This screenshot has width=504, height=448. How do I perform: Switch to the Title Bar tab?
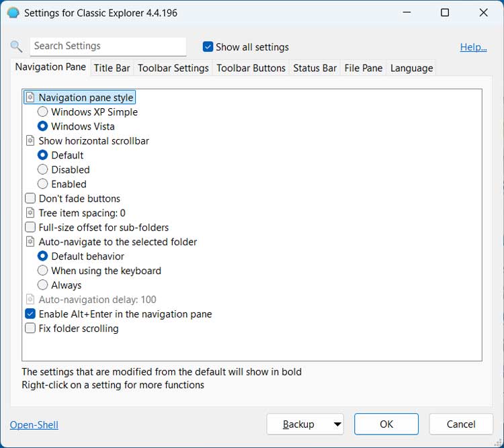[112, 68]
